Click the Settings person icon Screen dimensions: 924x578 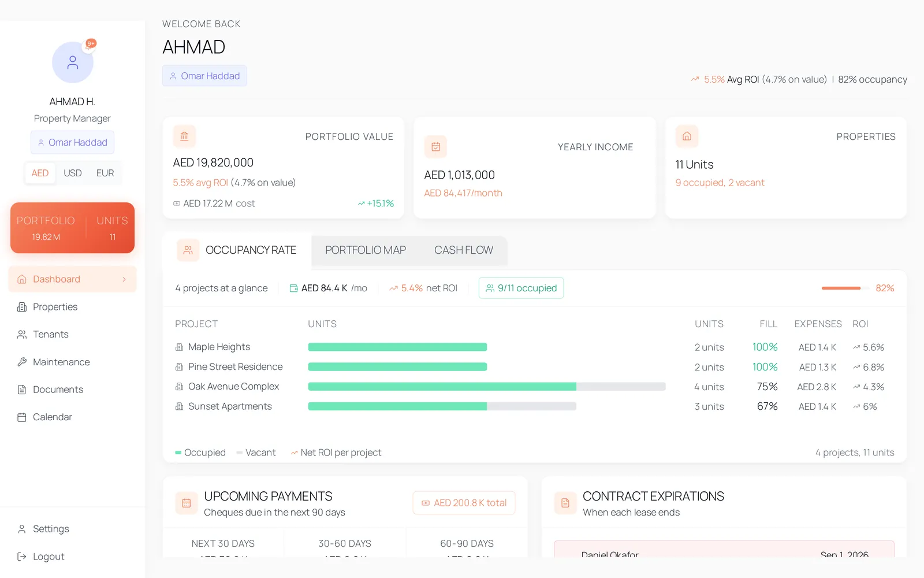(x=22, y=529)
